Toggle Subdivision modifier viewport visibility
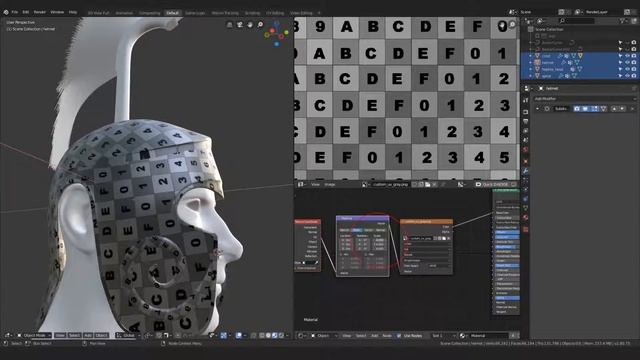Viewport: 640px width, 360px height. tap(585, 109)
